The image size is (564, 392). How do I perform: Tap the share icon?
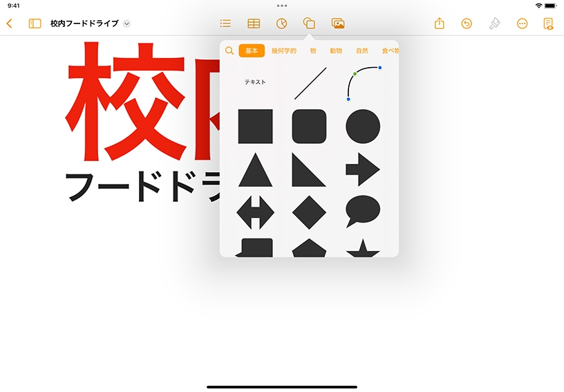[440, 24]
